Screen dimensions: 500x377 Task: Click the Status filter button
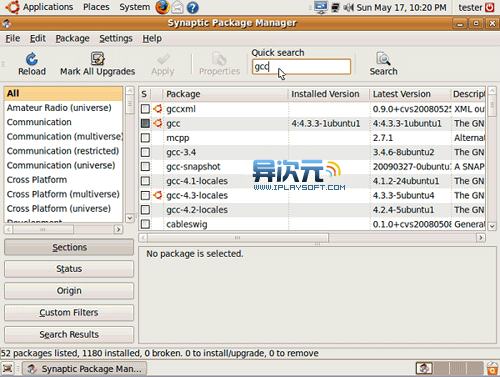(x=69, y=269)
